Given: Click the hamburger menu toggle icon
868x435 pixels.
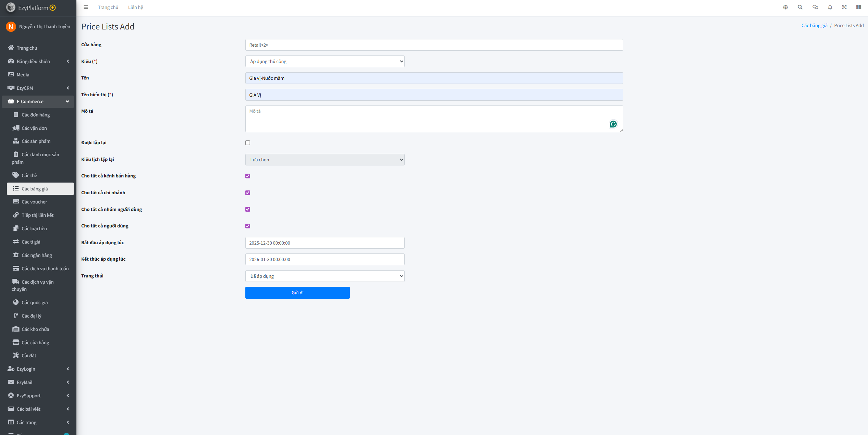Looking at the screenshot, I should (86, 7).
